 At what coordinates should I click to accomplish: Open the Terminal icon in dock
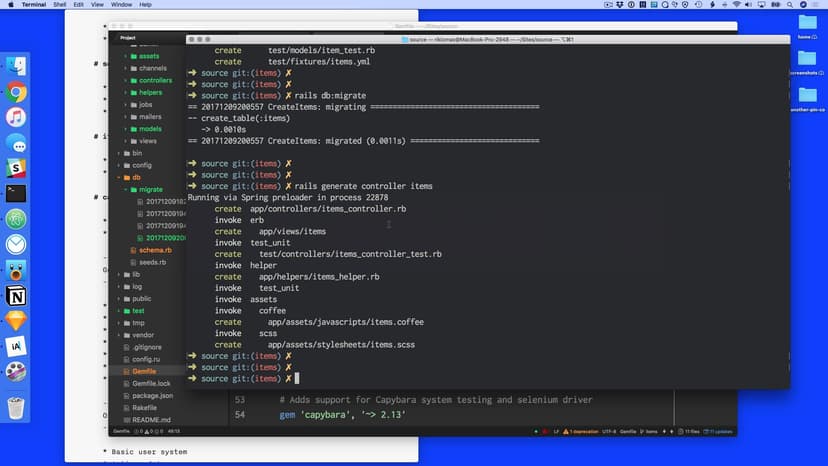click(x=16, y=194)
